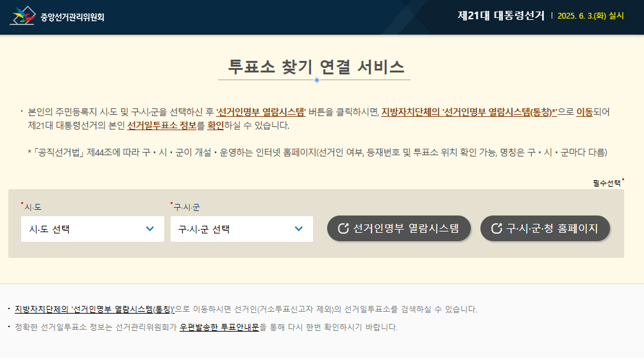Click the 시·도 field label
Image resolution: width=644 pixels, height=363 pixels.
(33, 207)
